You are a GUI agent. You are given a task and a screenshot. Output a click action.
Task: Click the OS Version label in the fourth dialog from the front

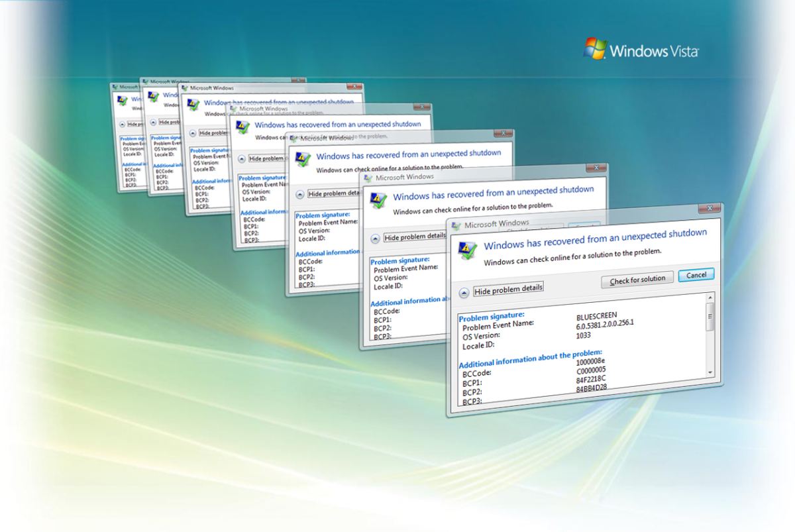255,191
